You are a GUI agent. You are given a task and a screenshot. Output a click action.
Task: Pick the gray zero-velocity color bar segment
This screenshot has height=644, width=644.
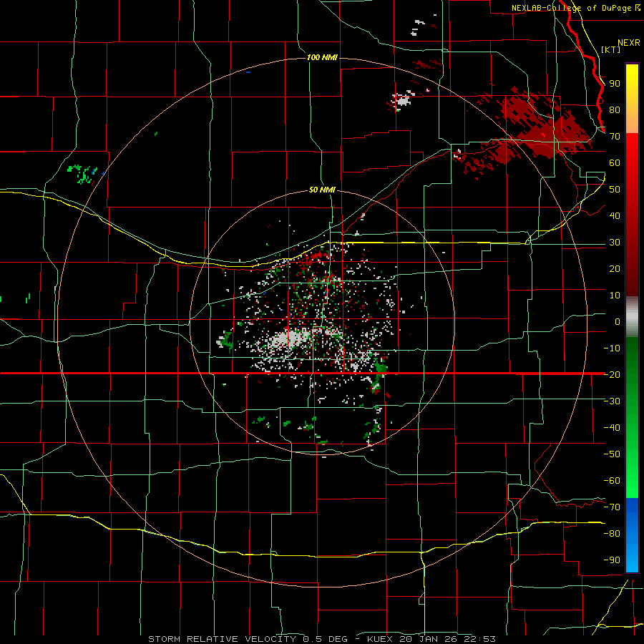pyautogui.click(x=632, y=316)
